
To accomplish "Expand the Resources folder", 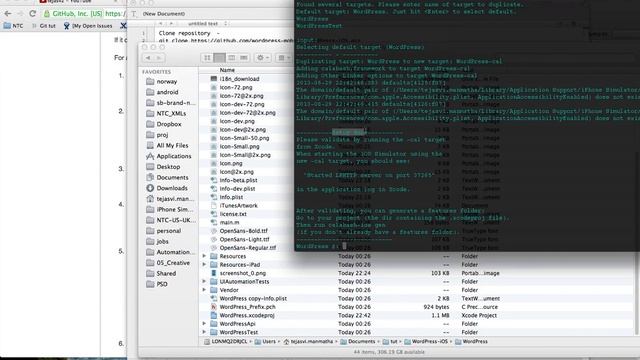I will pos(204,256).
